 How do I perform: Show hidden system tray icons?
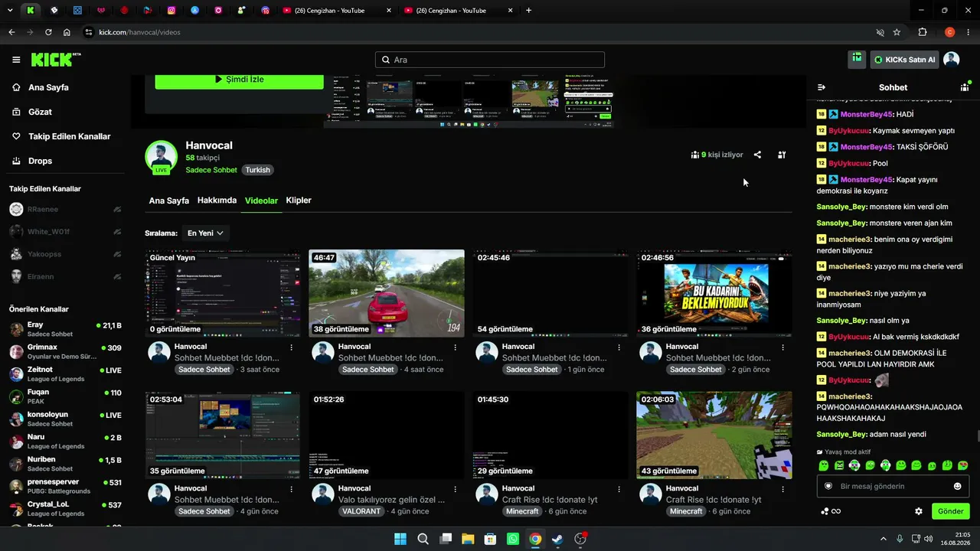coord(883,539)
